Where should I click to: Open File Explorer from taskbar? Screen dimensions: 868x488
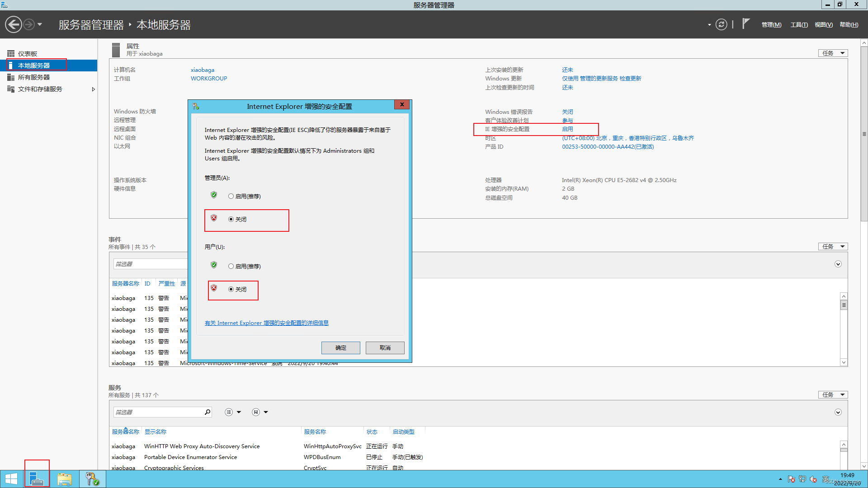(65, 479)
